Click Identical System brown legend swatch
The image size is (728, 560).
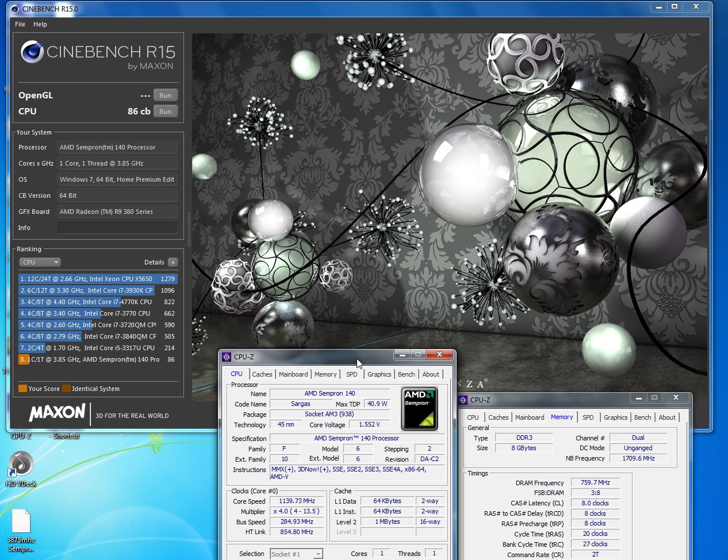pyautogui.click(x=67, y=389)
